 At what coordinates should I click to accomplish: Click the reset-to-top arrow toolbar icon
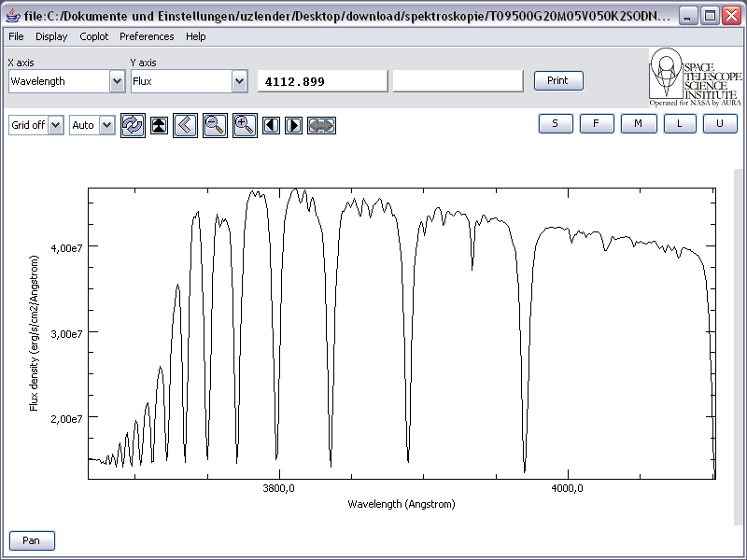pos(159,126)
